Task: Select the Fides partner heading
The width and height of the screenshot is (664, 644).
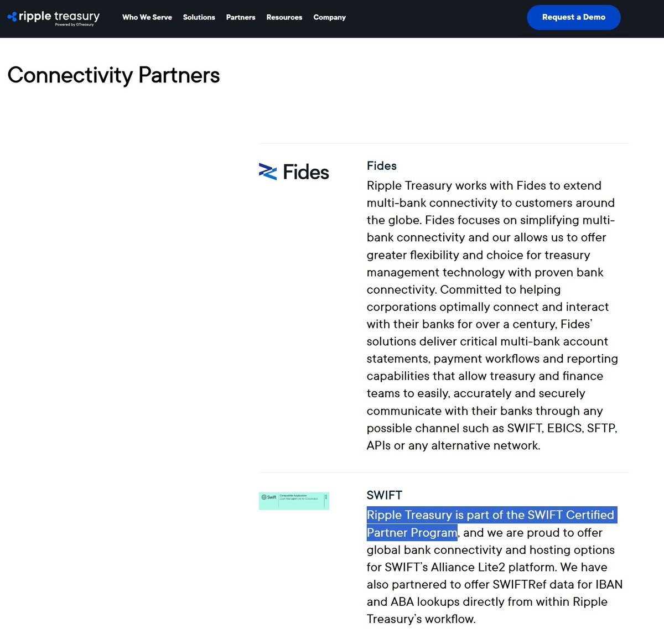Action: tap(382, 166)
